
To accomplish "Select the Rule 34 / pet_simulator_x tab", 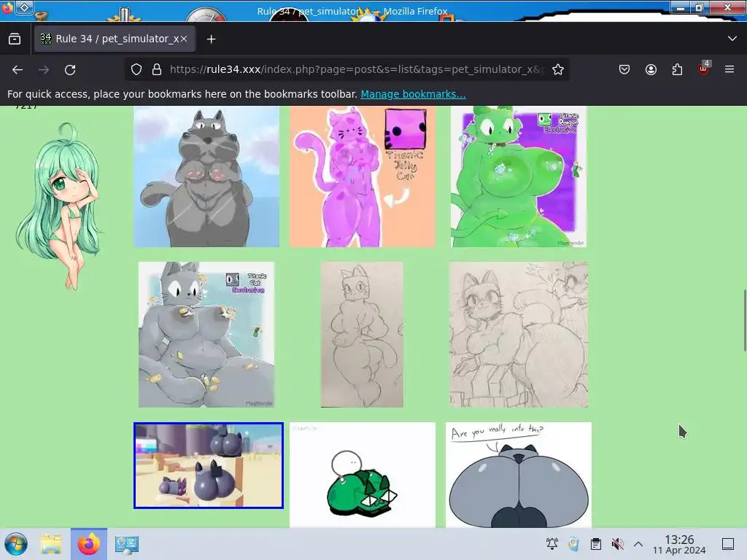I will pos(115,39).
